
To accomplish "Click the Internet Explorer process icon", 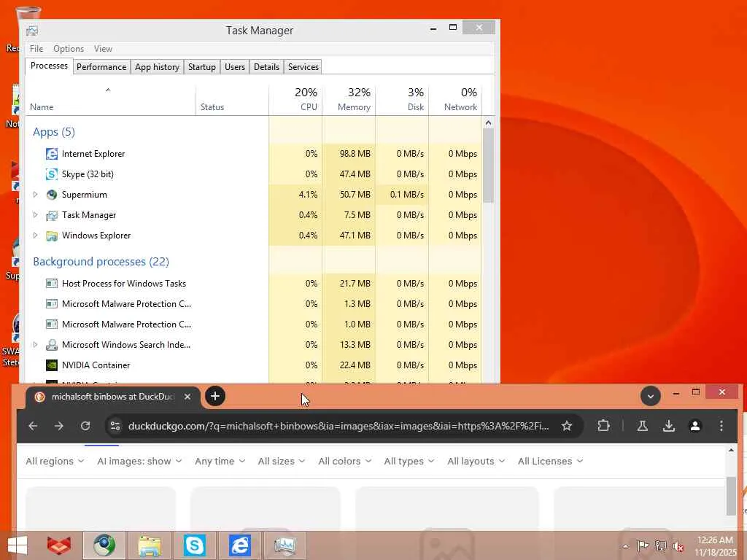I will (x=52, y=154).
